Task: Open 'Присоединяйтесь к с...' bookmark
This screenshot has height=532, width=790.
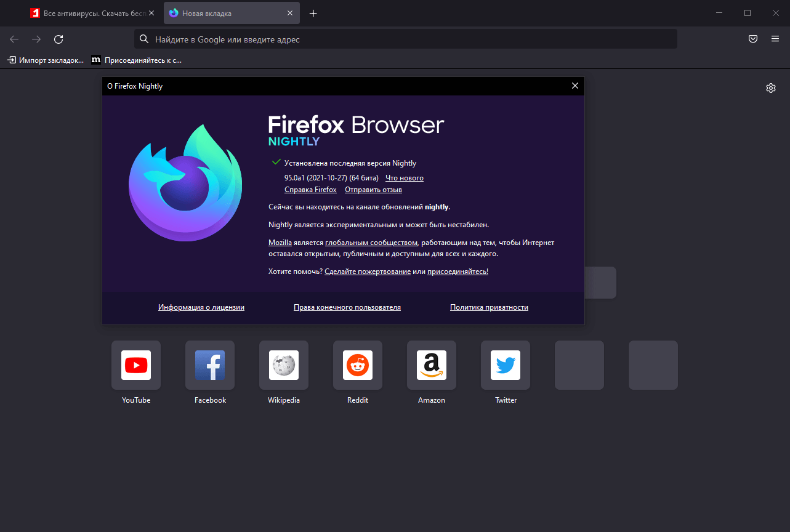Action: tap(136, 60)
